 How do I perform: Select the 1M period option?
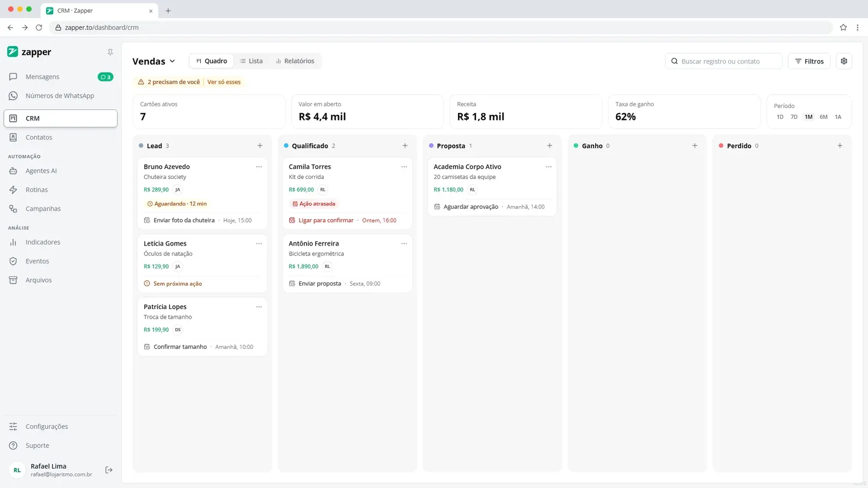tap(809, 117)
